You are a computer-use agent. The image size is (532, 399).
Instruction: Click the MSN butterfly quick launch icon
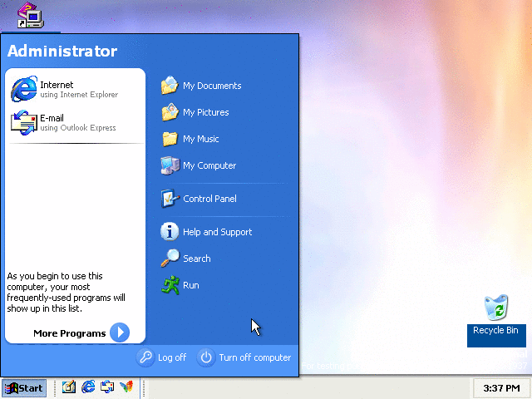point(126,387)
